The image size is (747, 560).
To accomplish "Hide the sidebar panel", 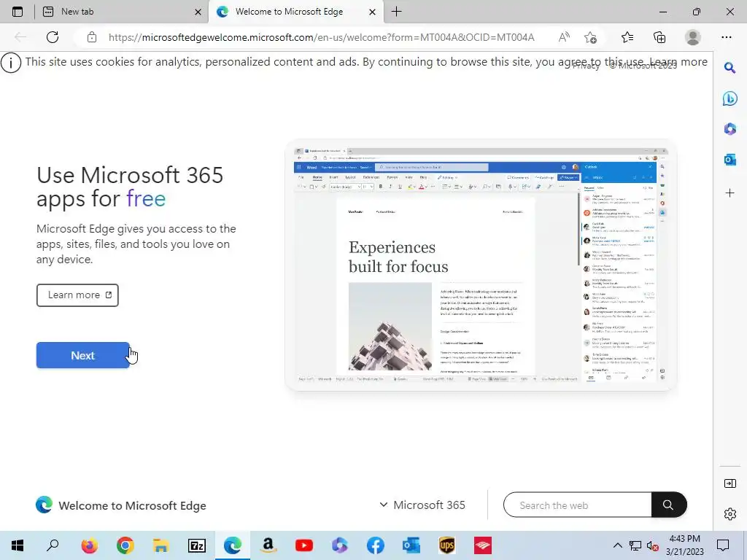I will point(729,483).
